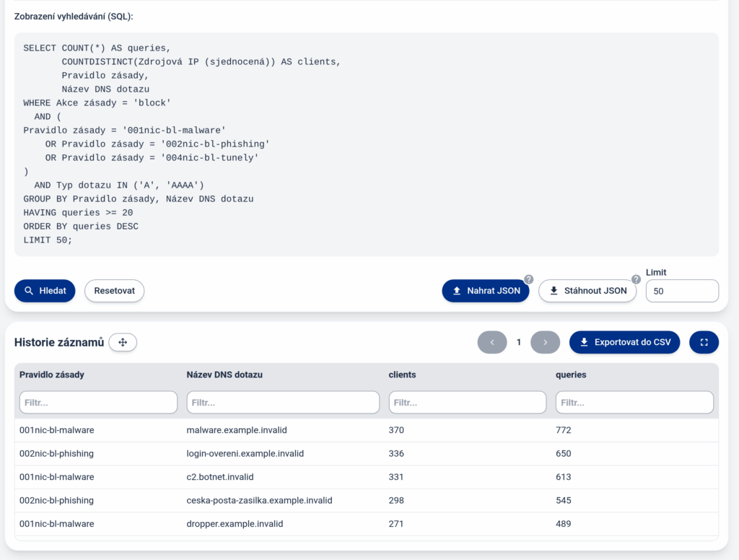Select the malware.example.invalid row
Screen dimensions: 739x560
tap(367, 430)
